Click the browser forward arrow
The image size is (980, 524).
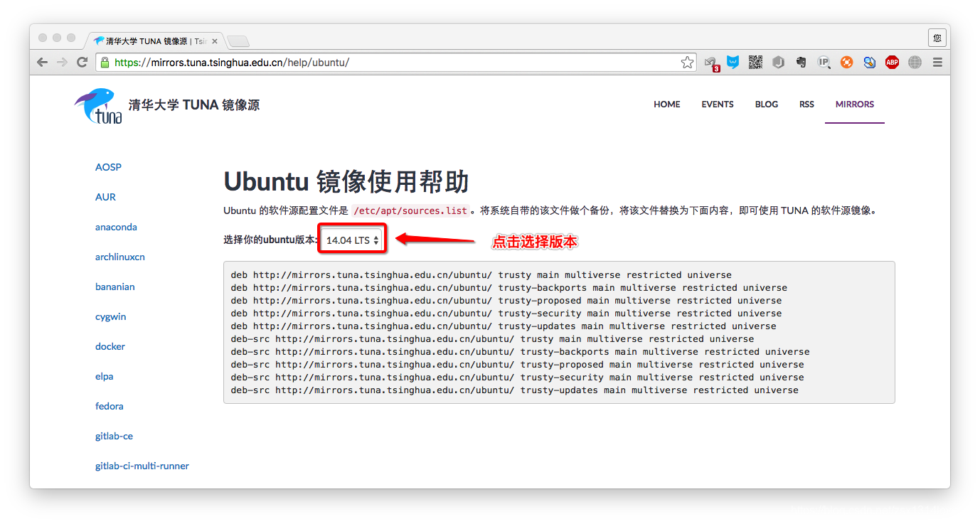(62, 63)
